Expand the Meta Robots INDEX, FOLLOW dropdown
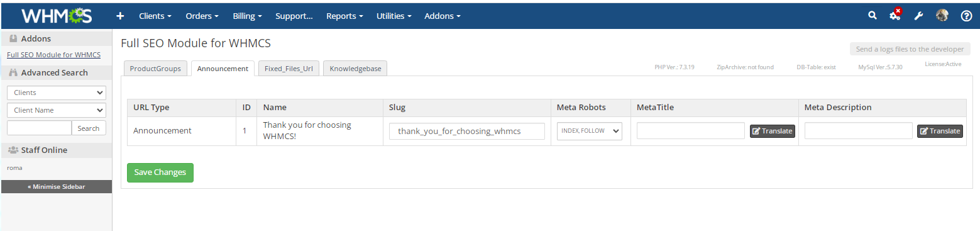The width and height of the screenshot is (980, 231). 590,131
